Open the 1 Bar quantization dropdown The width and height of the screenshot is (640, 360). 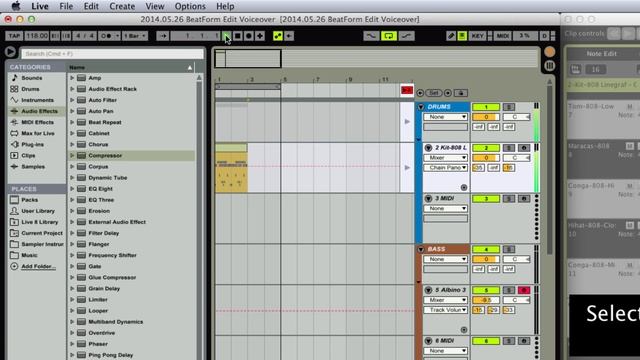135,36
